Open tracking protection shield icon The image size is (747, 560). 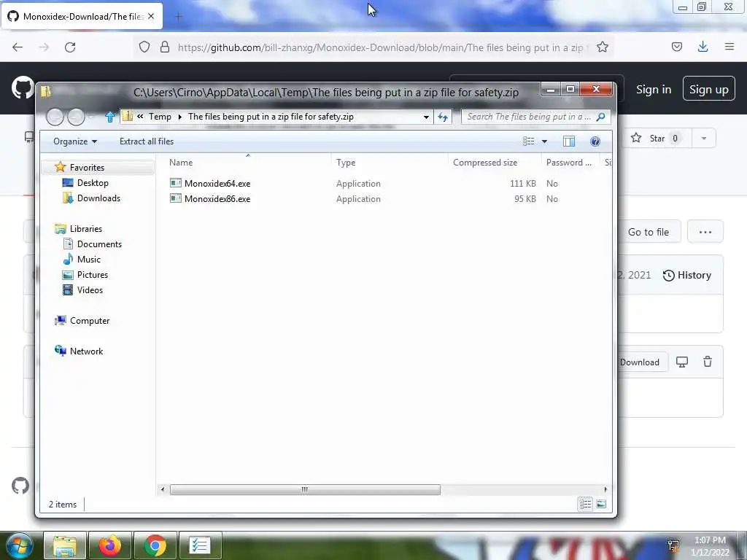pos(144,47)
